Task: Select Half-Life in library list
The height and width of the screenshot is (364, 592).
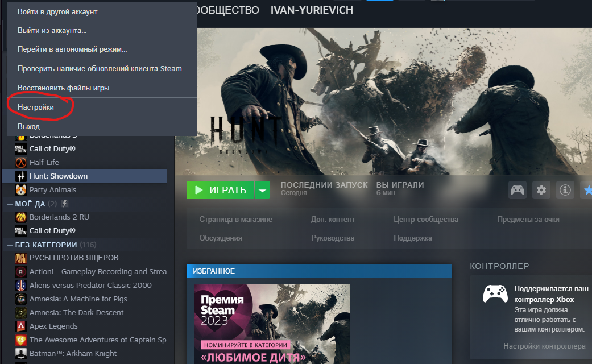Action: coord(85,162)
